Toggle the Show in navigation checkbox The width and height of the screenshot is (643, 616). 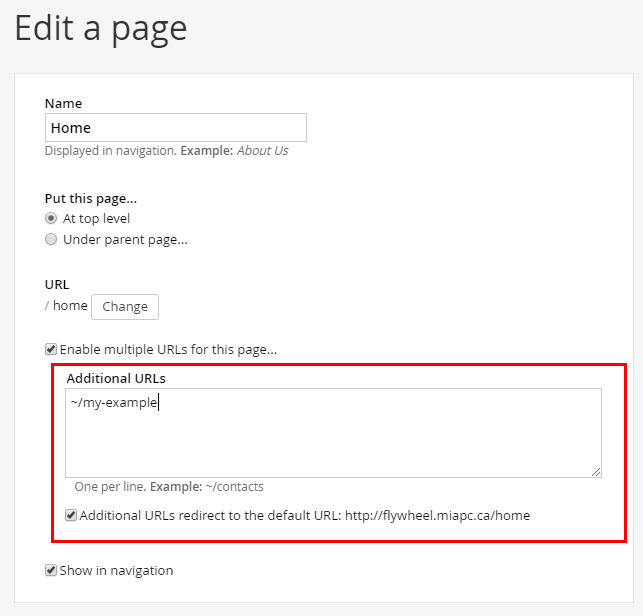click(x=51, y=570)
